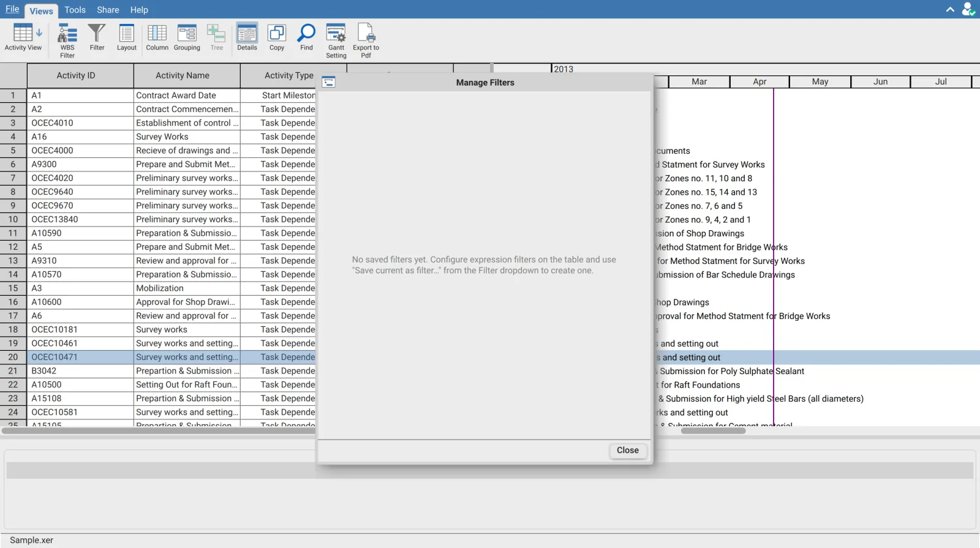The width and height of the screenshot is (980, 548).
Task: Select activity ID A15108
Action: click(x=80, y=399)
